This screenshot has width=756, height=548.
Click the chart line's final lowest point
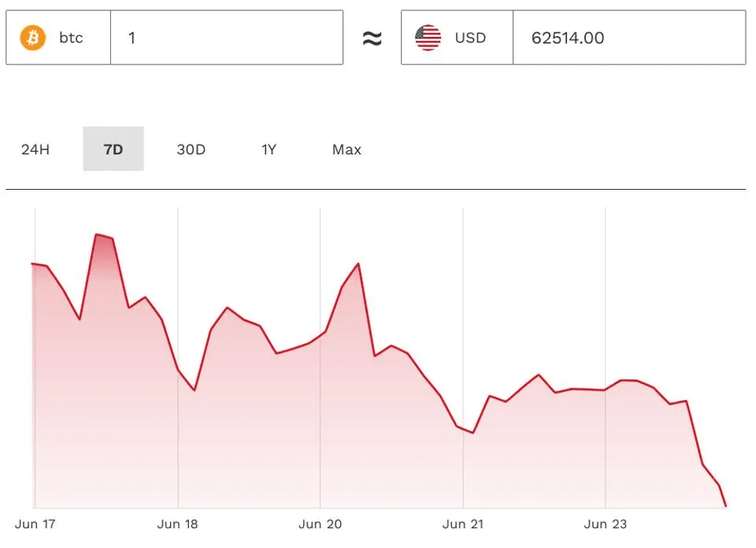coord(724,505)
